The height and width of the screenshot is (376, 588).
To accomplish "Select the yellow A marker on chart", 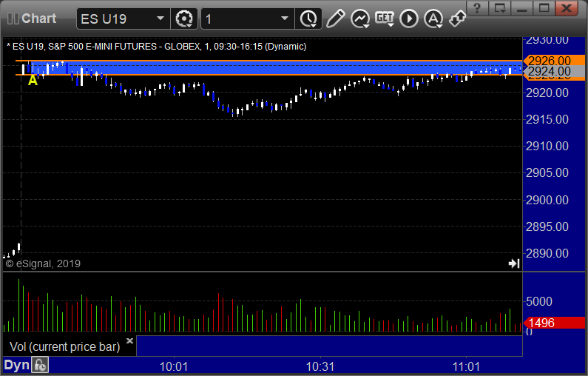I will [33, 80].
